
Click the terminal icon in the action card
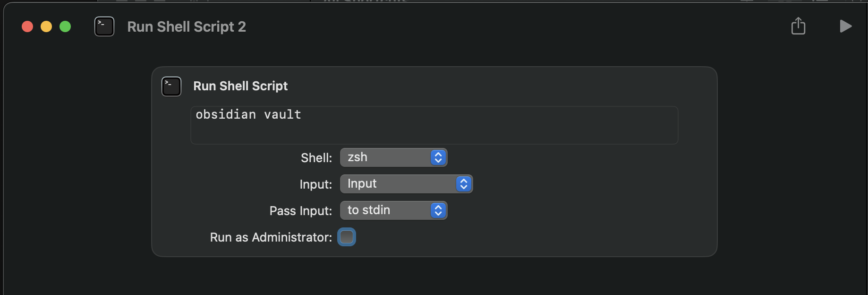pos(171,87)
